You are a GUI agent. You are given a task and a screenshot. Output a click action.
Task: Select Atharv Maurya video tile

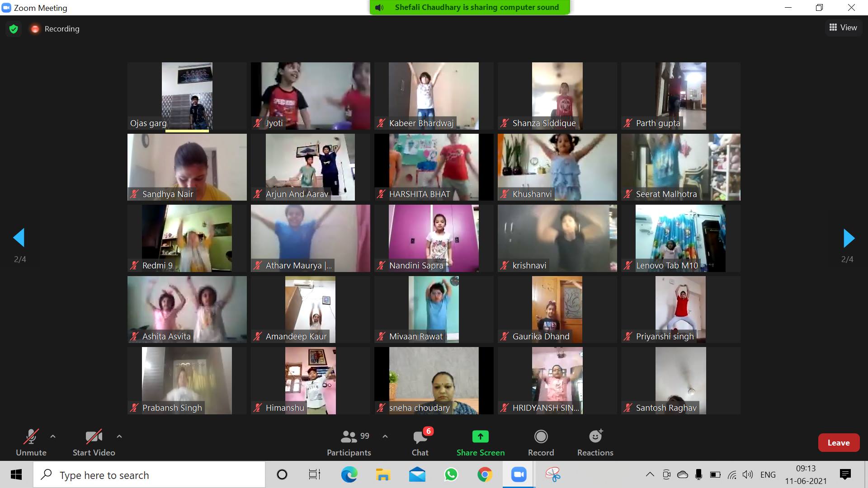pos(311,238)
